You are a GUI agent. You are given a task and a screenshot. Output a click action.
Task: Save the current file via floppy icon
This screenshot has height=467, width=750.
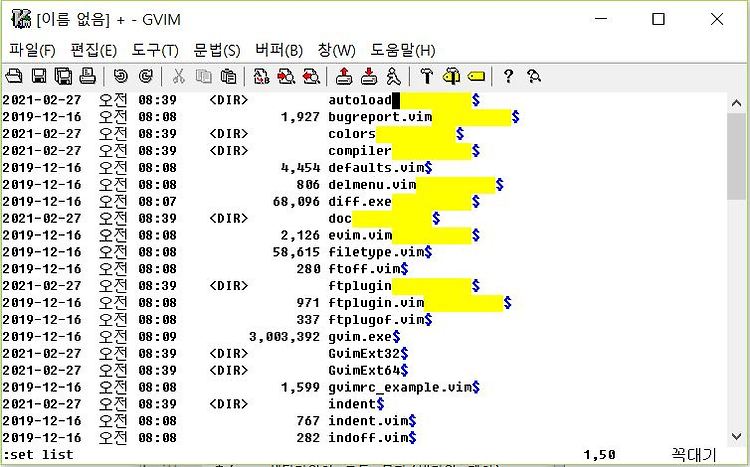coord(39,76)
